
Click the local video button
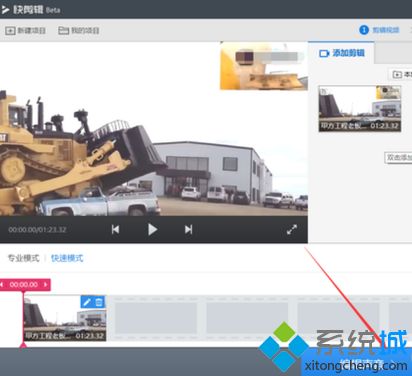point(401,74)
